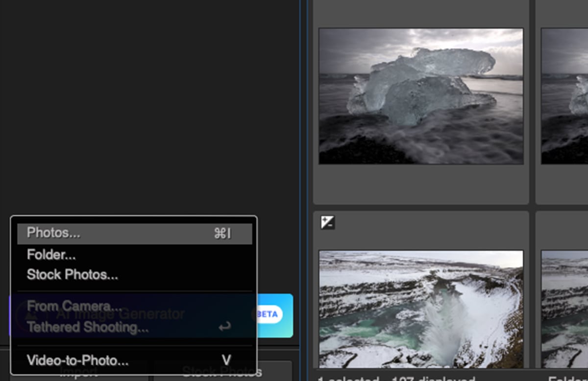Select the Folder... import option
This screenshot has width=588, height=381.
pyautogui.click(x=51, y=255)
